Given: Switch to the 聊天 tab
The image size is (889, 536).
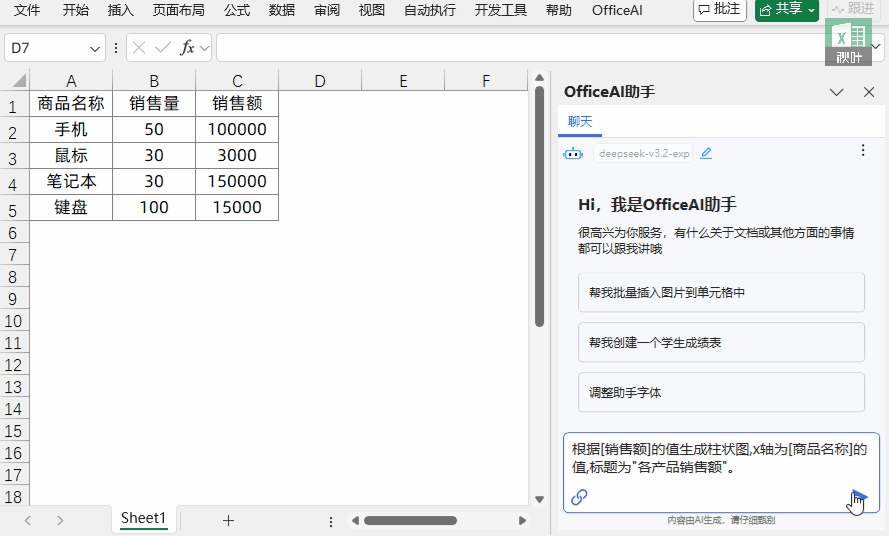Looking at the screenshot, I should [x=580, y=122].
